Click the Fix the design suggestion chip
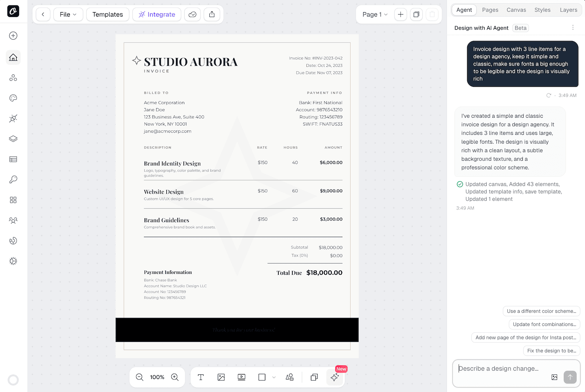The height and width of the screenshot is (392, 585). [x=551, y=351]
